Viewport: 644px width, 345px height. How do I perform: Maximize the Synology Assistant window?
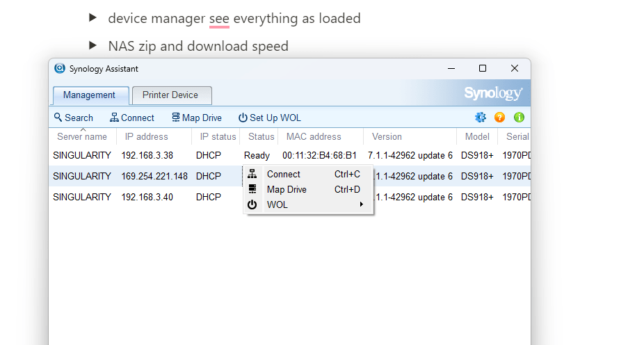tap(483, 69)
